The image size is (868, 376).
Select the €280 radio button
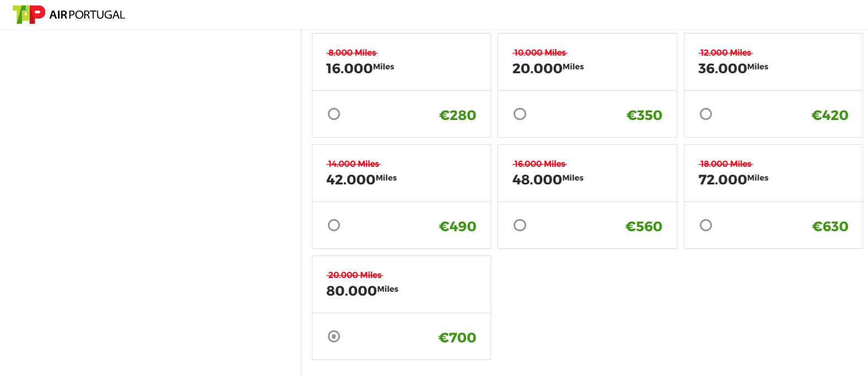click(334, 114)
